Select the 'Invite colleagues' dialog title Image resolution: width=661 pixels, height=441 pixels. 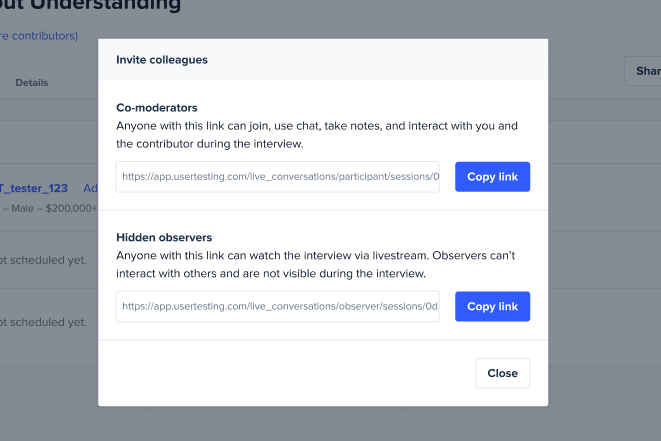click(x=162, y=60)
